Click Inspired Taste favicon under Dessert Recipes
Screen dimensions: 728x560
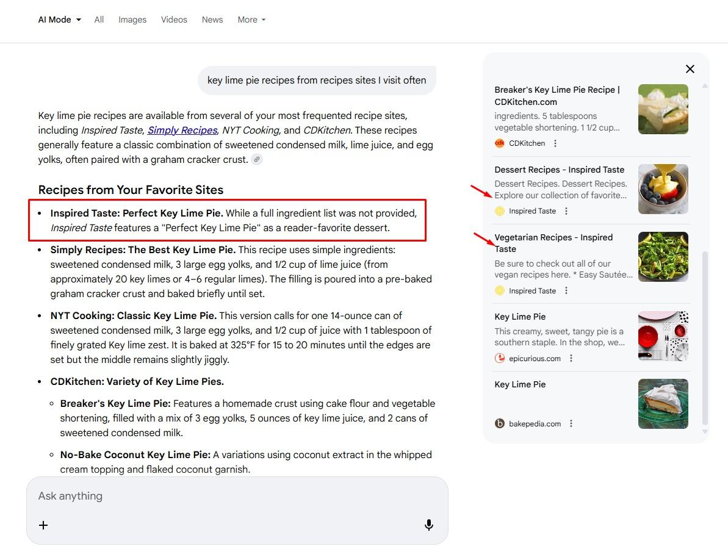pos(500,211)
